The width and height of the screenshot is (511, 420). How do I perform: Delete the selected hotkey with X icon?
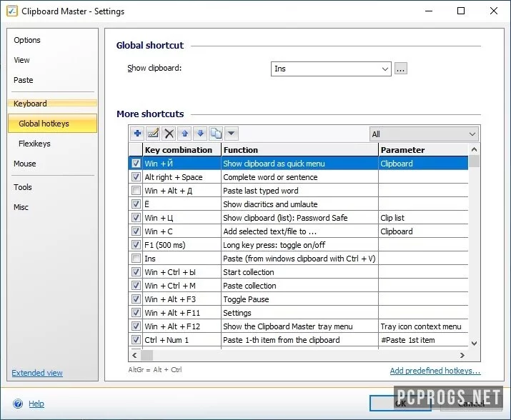point(169,134)
